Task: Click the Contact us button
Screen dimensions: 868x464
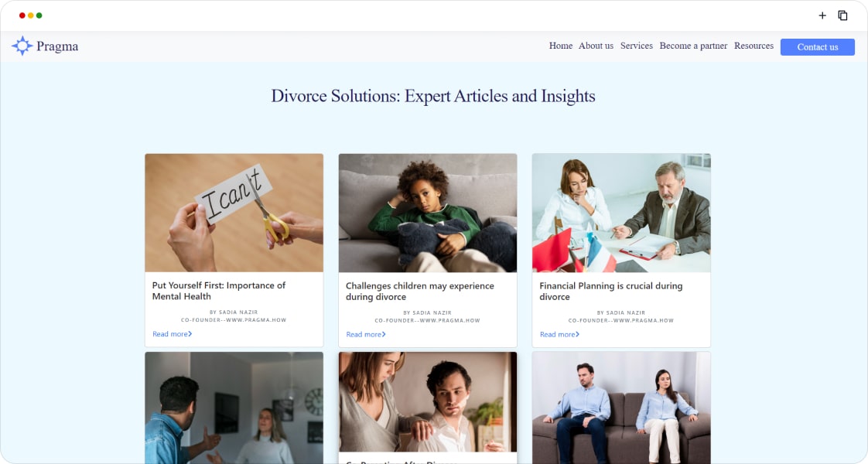Action: tap(817, 47)
